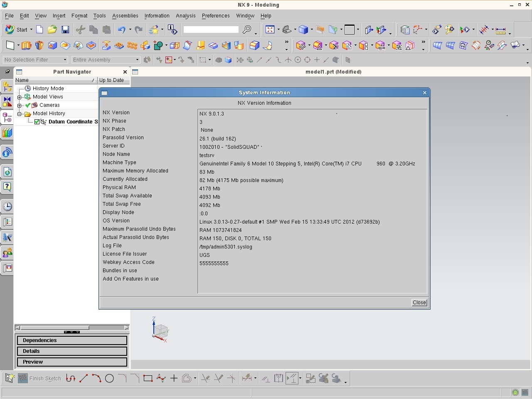Toggle the Datum Coordinate System checkbox
The width and height of the screenshot is (532, 399).
[37, 122]
